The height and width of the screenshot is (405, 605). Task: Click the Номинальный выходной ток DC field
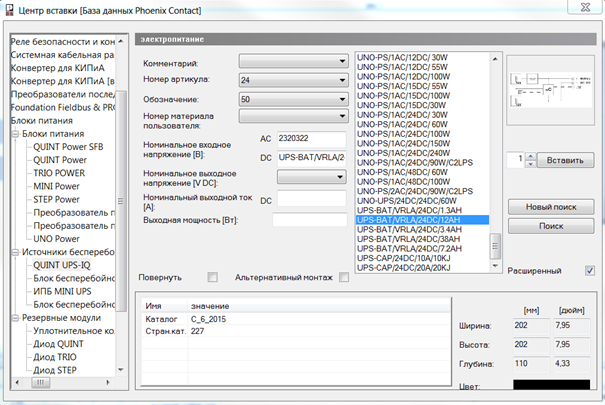tap(312, 199)
